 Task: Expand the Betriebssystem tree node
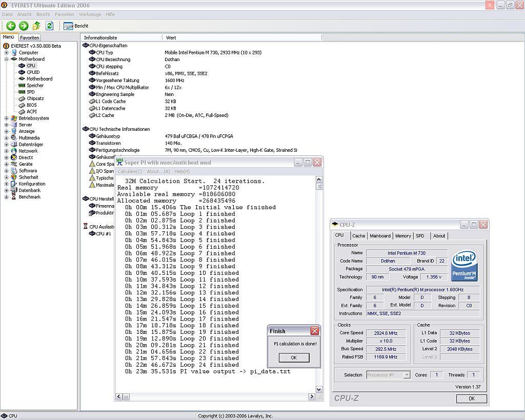point(6,118)
